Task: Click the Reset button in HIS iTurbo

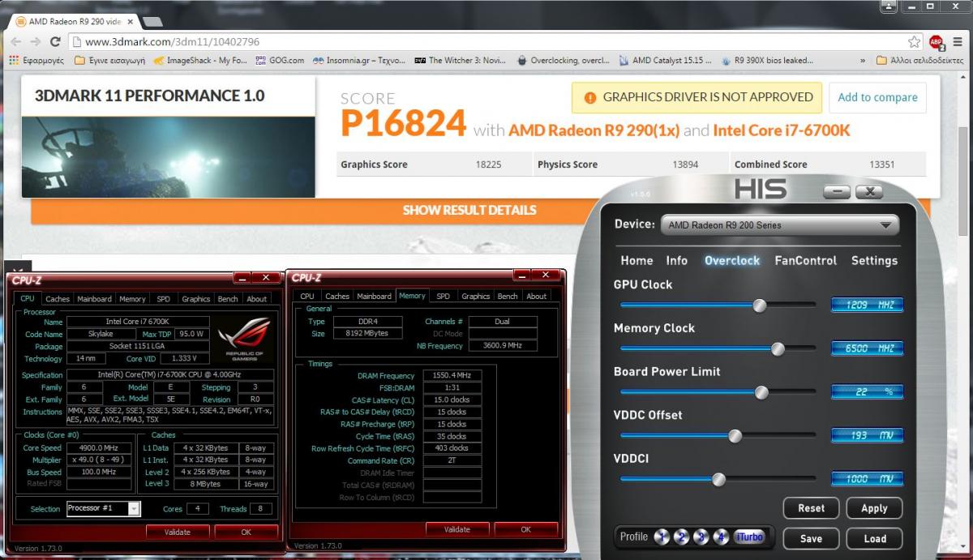Action: pos(811,508)
